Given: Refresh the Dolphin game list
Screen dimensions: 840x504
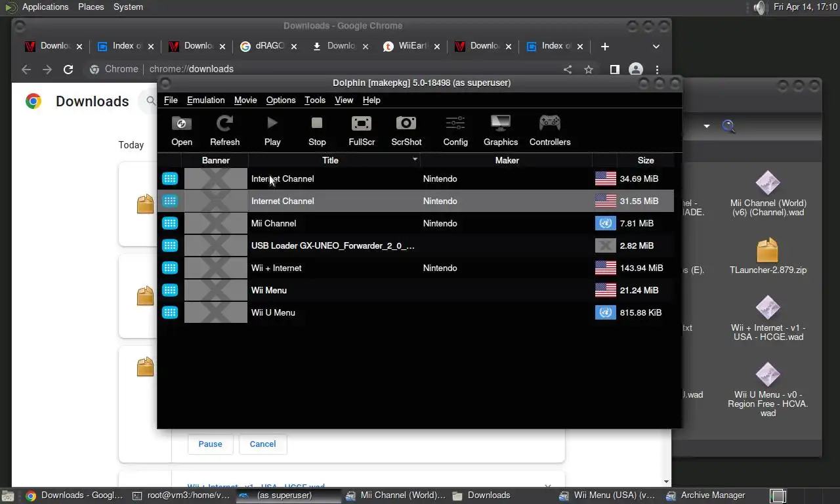Looking at the screenshot, I should [224, 131].
